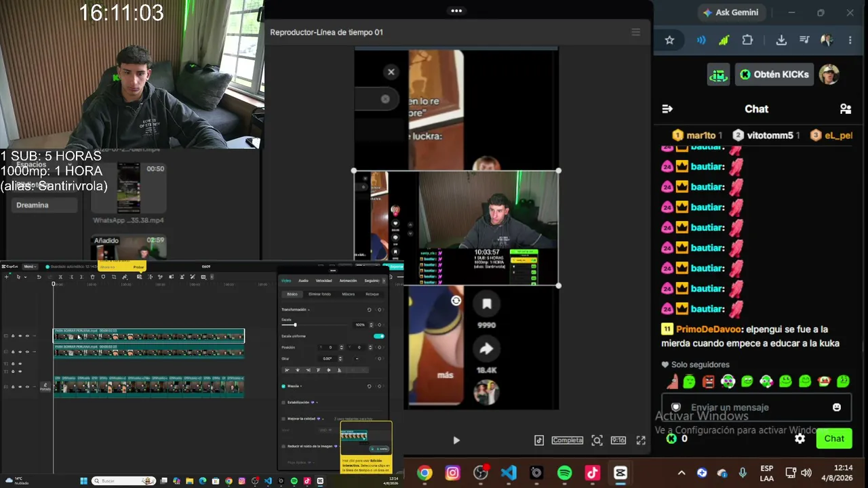This screenshot has height=488, width=868.
Task: Click the PrimoDeDavoo username in chat
Action: 707,329
